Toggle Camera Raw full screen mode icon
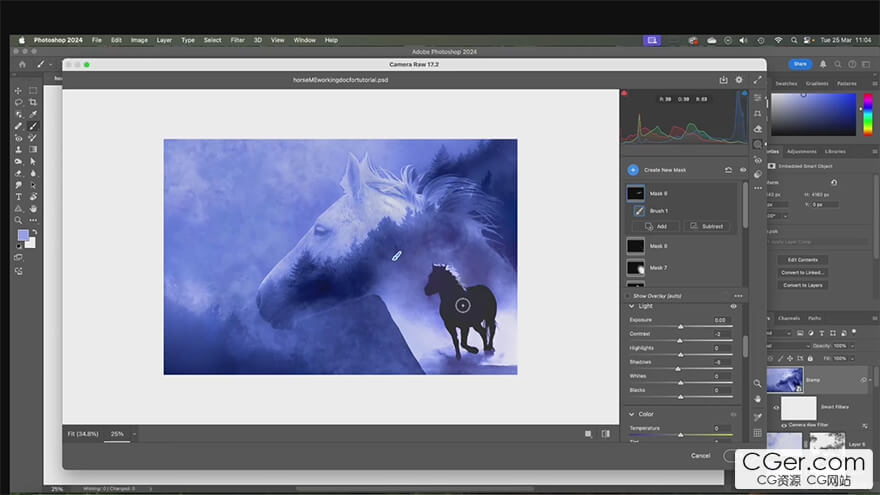The height and width of the screenshot is (495, 880). (x=757, y=80)
